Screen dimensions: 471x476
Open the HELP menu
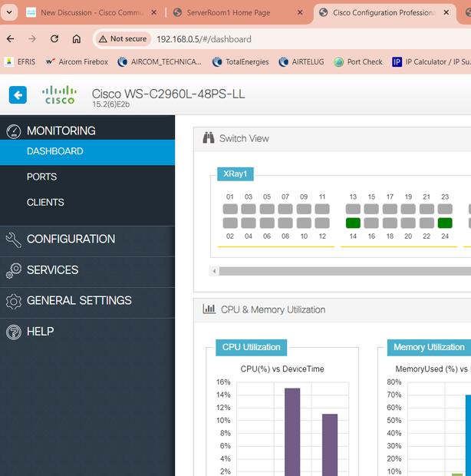coord(41,332)
